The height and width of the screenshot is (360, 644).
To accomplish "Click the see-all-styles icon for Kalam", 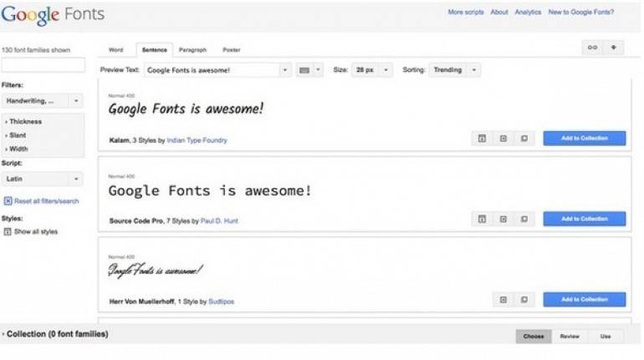I will point(482,139).
